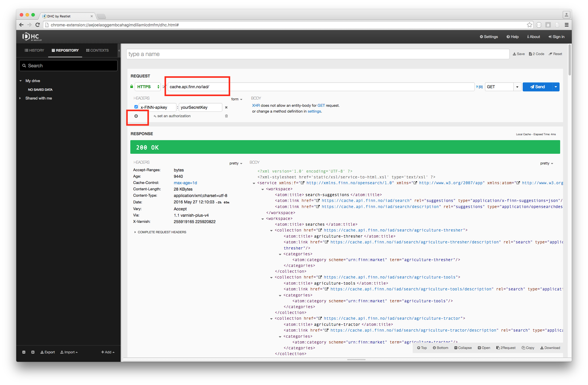Delete all headers with the trash icon

[x=226, y=116]
